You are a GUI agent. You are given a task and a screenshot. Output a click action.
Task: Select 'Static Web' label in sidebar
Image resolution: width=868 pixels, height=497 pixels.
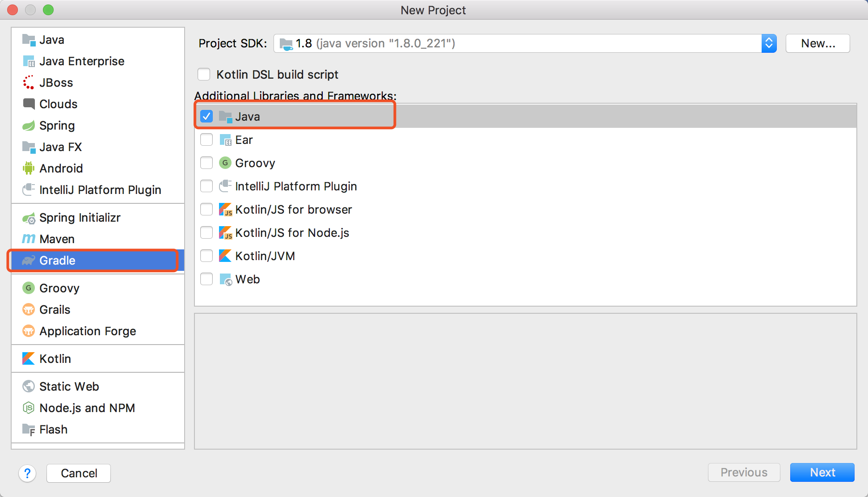click(69, 387)
